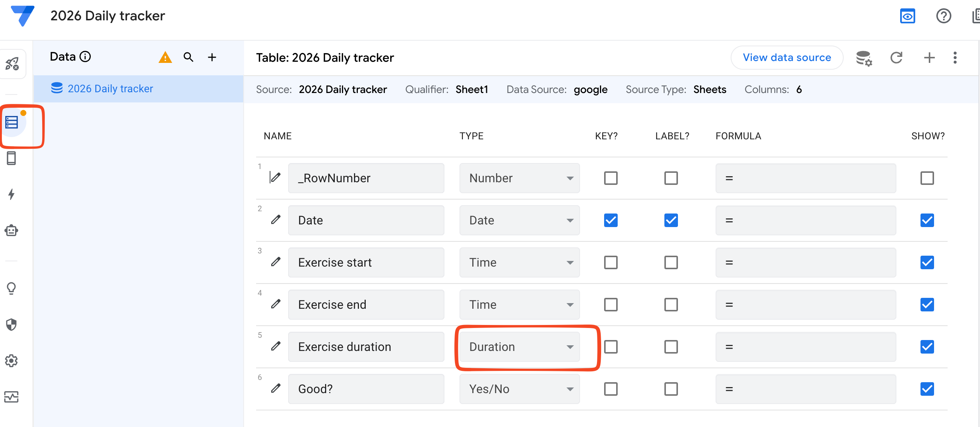Open the Chat apps robot icon
Screen dimensions: 980x427
click(11, 230)
